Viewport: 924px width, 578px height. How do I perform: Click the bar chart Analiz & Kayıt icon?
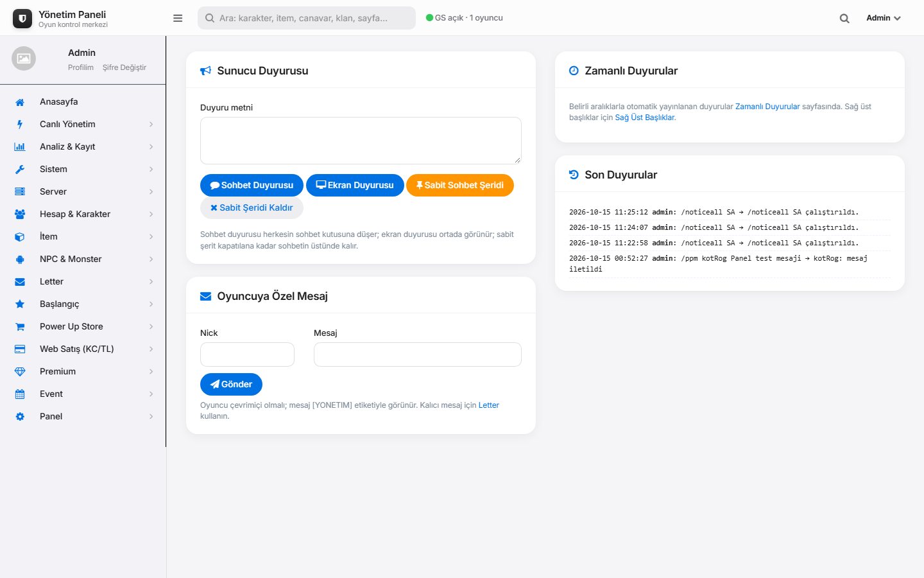tap(20, 147)
